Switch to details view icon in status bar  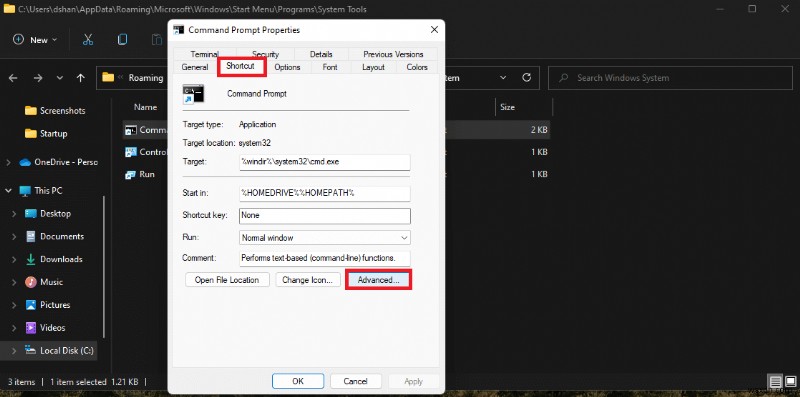pyautogui.click(x=776, y=382)
